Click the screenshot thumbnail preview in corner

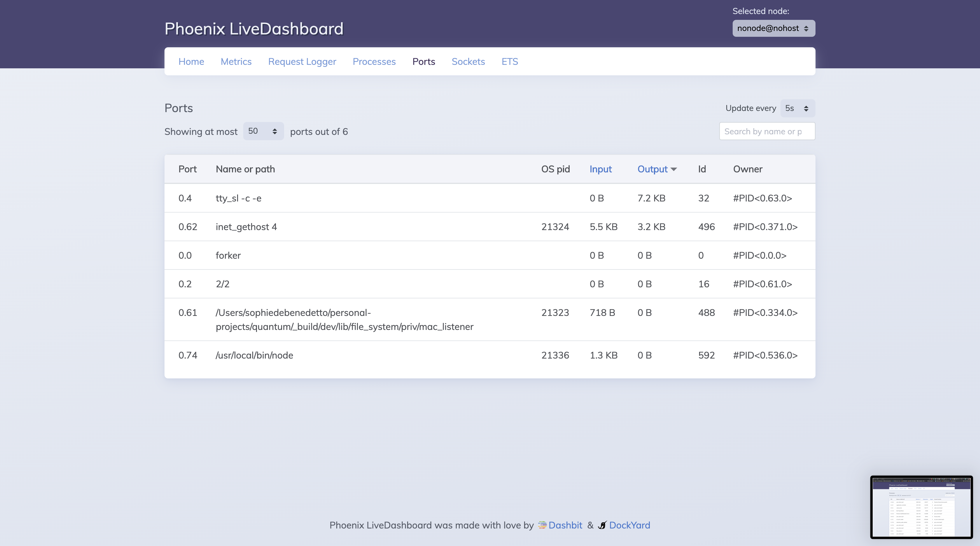pos(921,507)
